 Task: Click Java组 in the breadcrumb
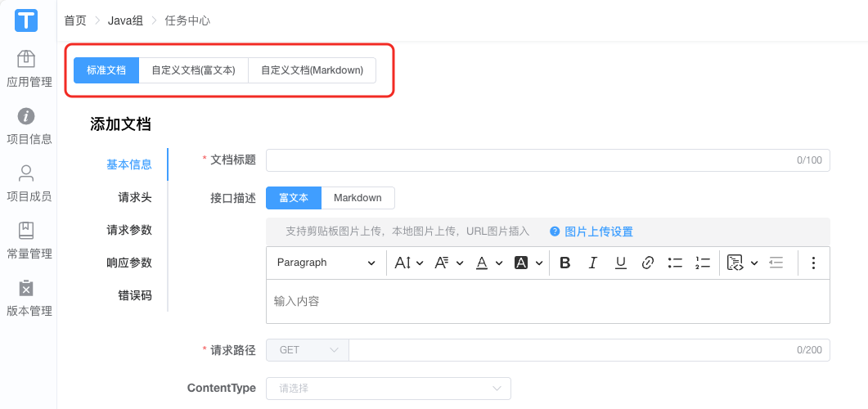coord(125,20)
